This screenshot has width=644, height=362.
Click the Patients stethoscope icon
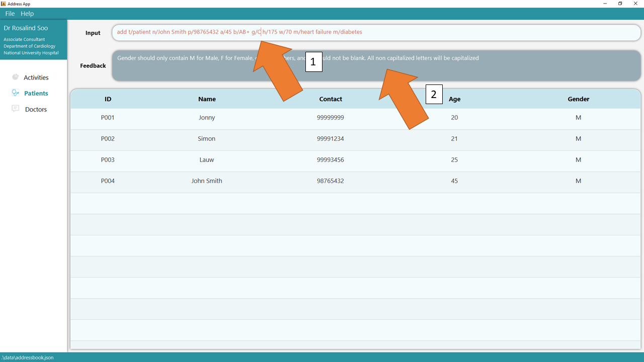(15, 93)
